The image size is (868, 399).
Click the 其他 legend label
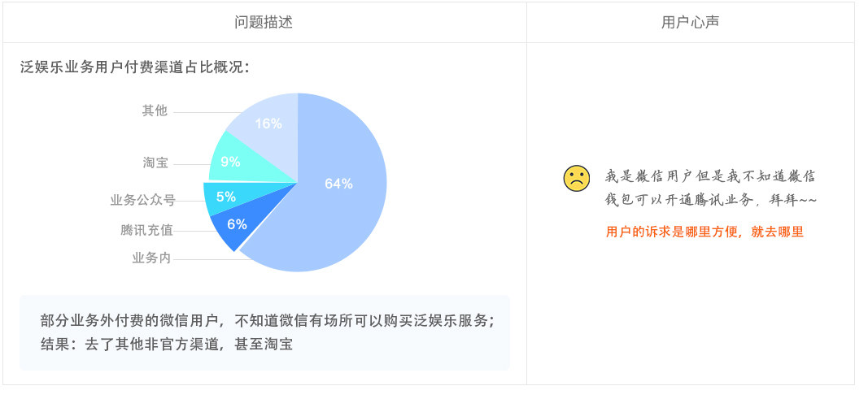pyautogui.click(x=155, y=111)
